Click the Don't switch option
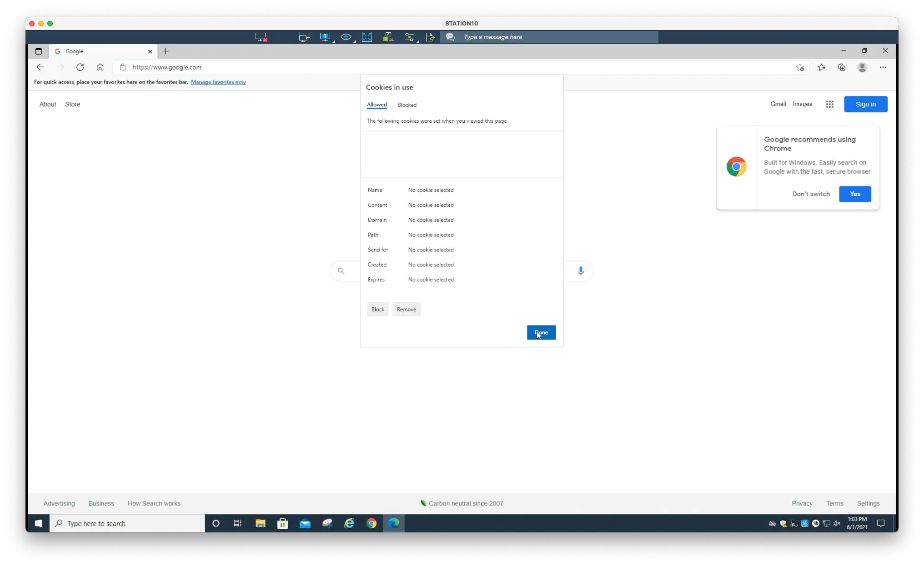The width and height of the screenshot is (924, 566). click(811, 194)
